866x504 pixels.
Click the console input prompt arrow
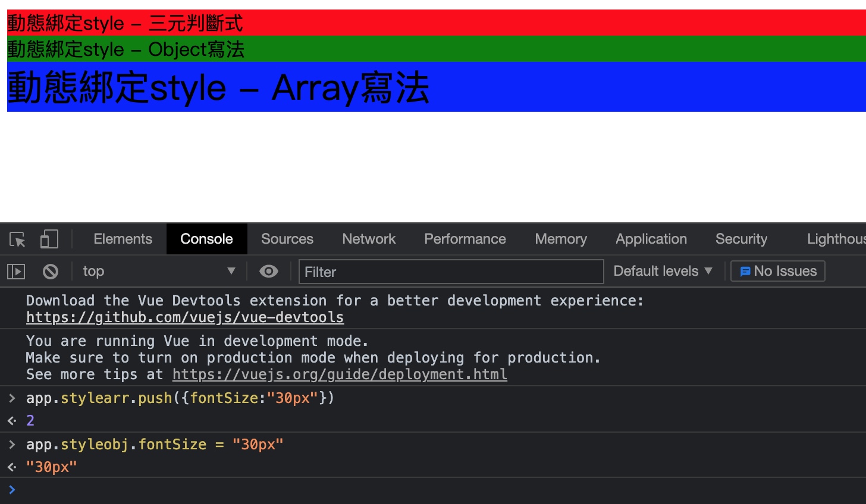[12, 490]
